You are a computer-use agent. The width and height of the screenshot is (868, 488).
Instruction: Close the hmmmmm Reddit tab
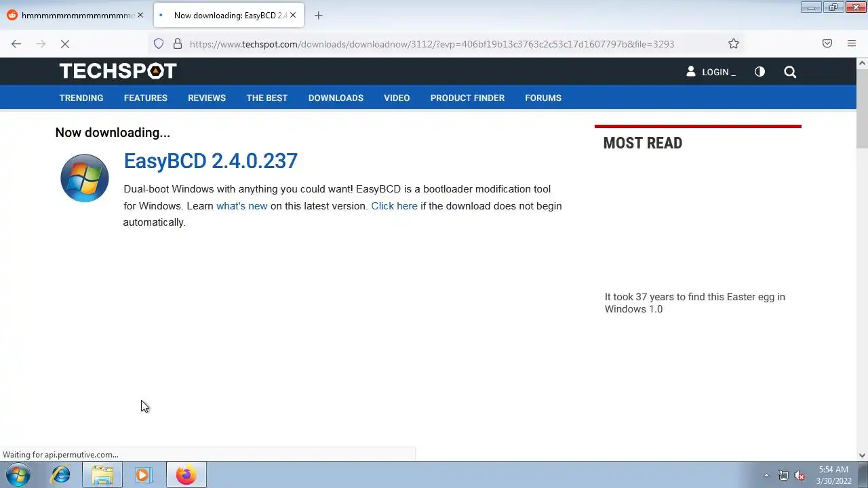coord(140,15)
